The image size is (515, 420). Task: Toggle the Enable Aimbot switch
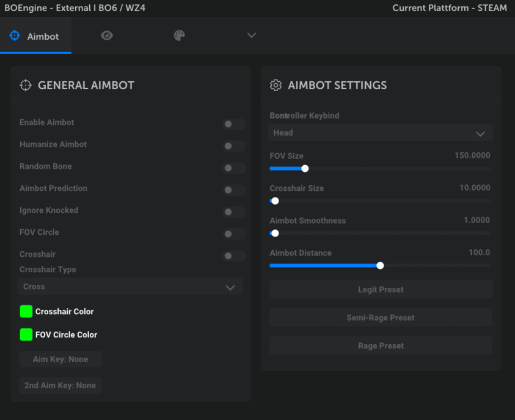tap(233, 124)
